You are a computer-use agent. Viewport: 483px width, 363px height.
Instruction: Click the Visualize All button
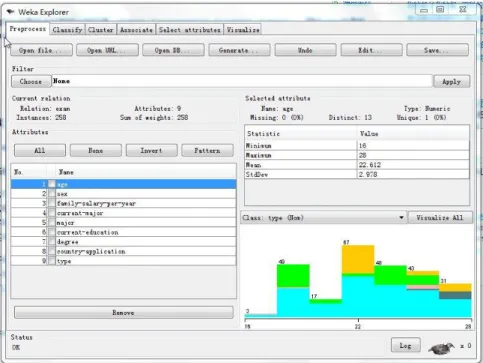(440, 218)
